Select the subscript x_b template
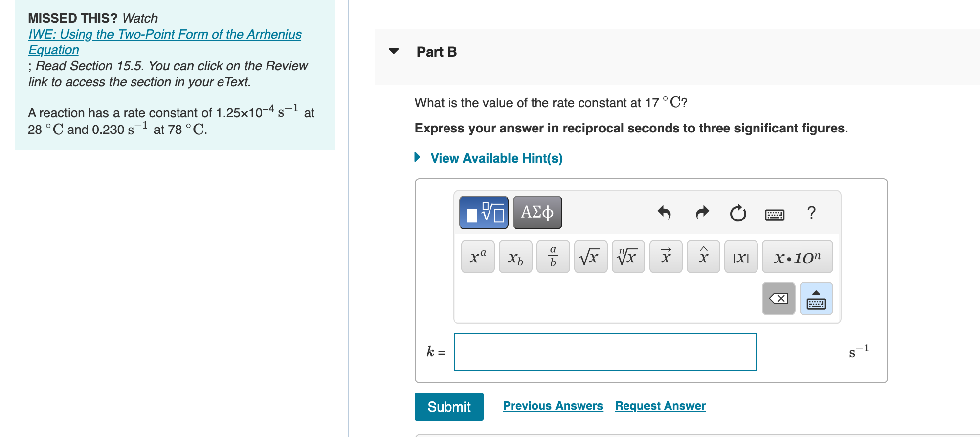 coord(515,257)
